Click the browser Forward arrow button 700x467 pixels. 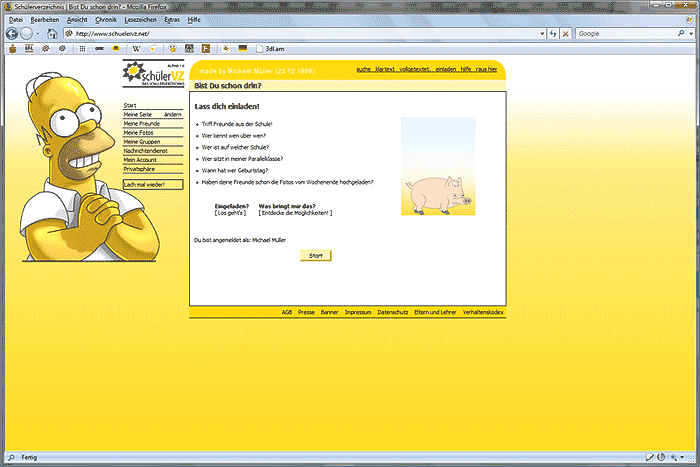coord(27,33)
